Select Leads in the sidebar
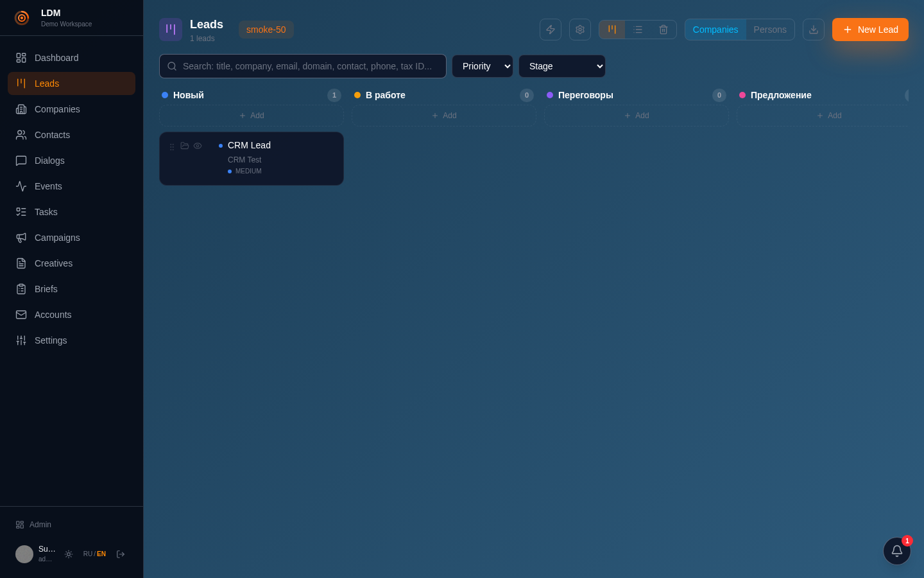This screenshot has height=578, width=924. (x=71, y=83)
